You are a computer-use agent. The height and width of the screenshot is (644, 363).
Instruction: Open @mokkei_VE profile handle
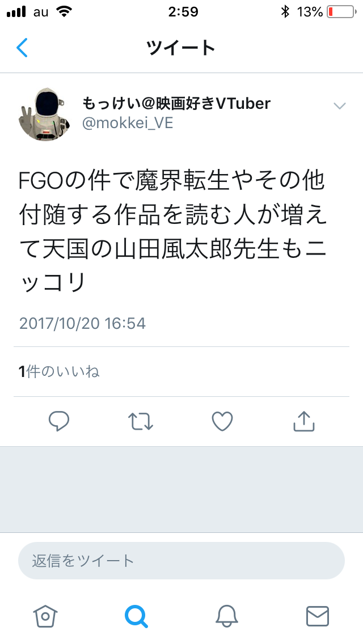[x=128, y=123]
